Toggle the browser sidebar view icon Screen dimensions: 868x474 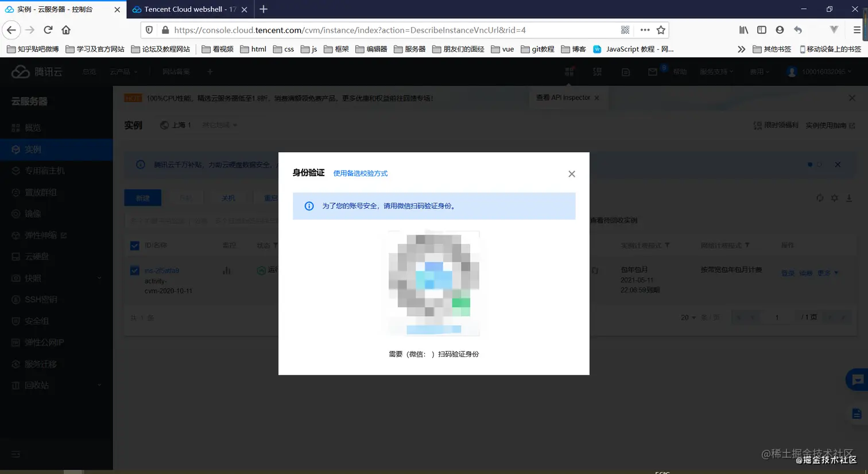click(762, 30)
